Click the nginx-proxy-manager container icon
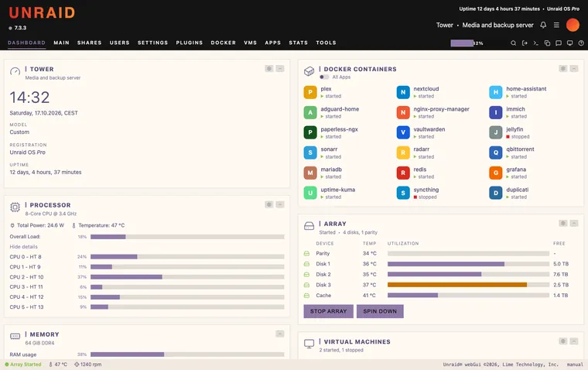Viewport: 588px width, 370px height. point(403,112)
